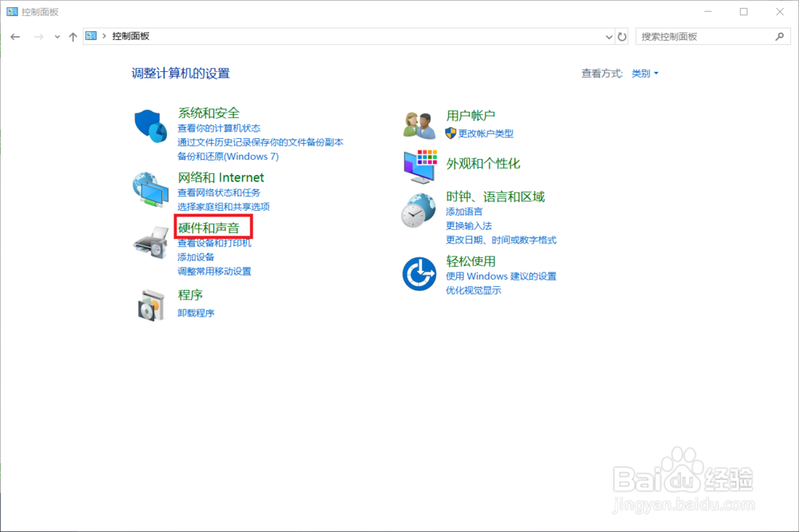Open 备份和还原(Windows 7) link
The width and height of the screenshot is (799, 532).
pyautogui.click(x=229, y=157)
